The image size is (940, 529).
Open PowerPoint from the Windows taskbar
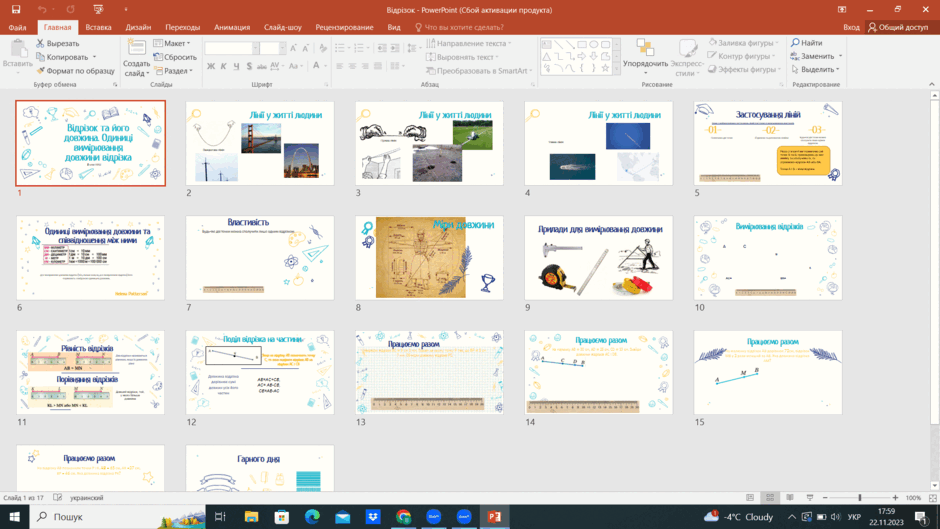click(495, 516)
